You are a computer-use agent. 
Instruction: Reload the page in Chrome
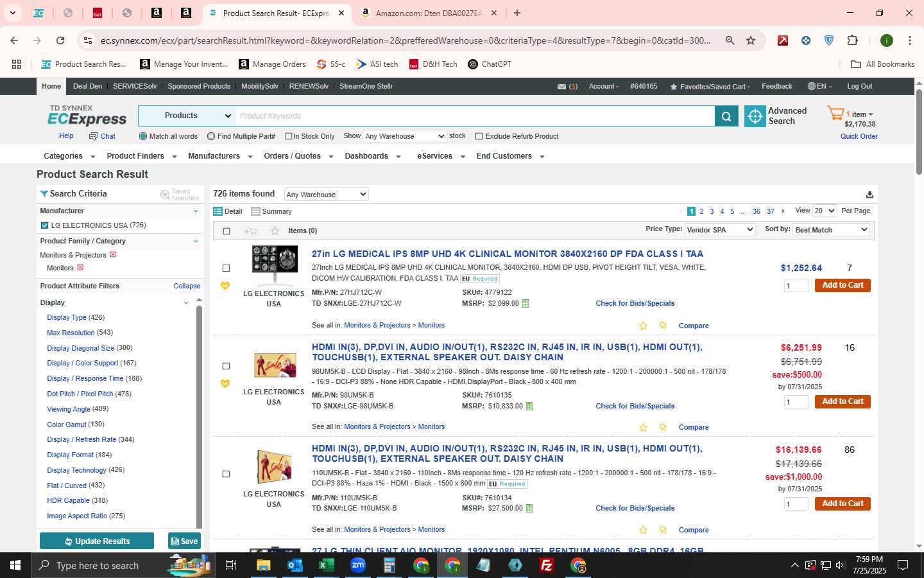[60, 40]
